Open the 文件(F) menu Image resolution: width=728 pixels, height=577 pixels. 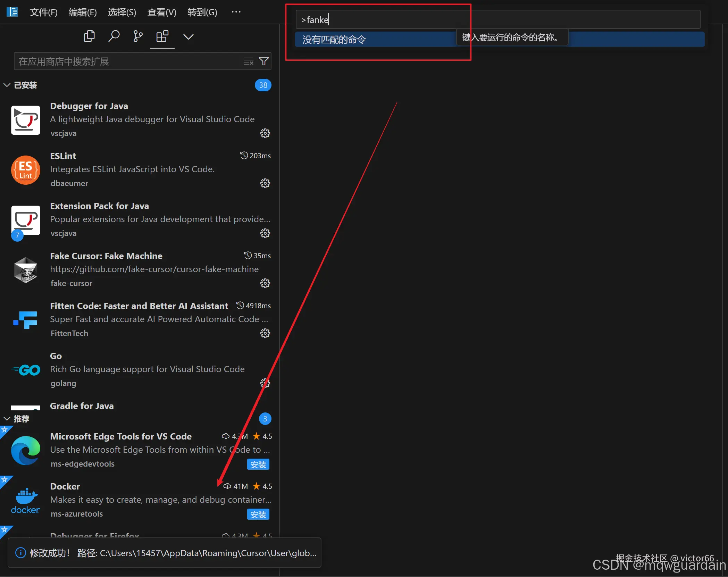43,12
